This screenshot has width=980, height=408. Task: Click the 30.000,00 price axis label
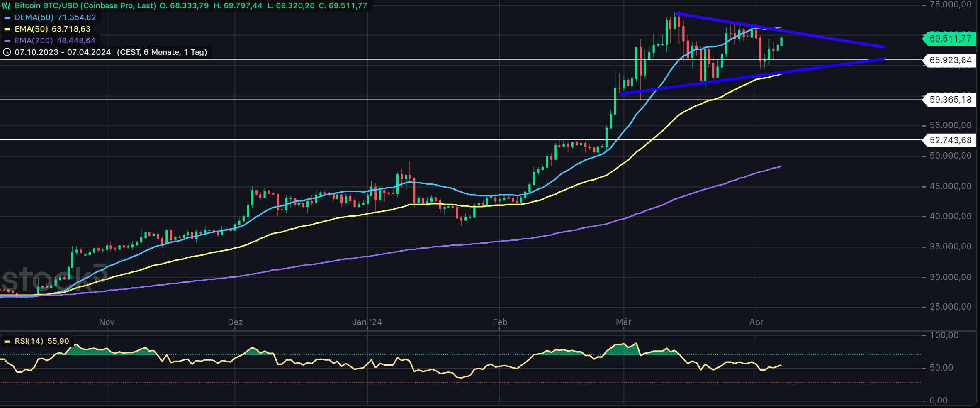pyautogui.click(x=951, y=277)
